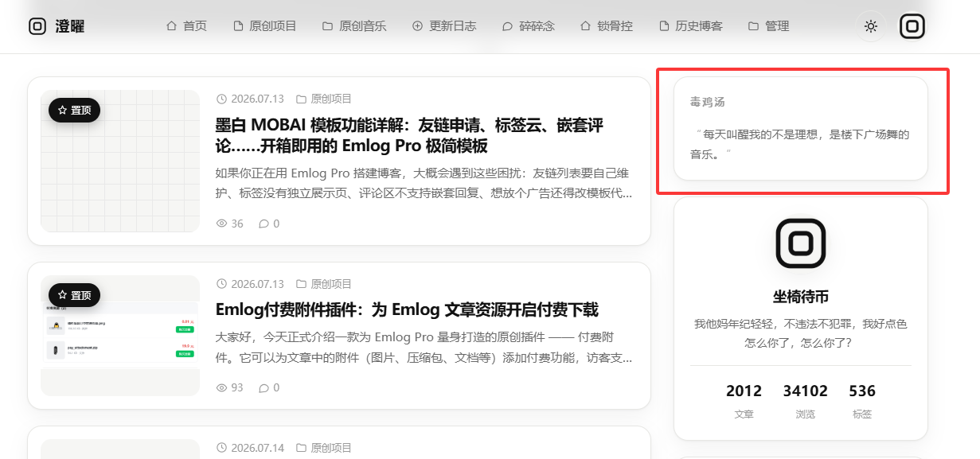Viewport: 980px width, 459px height.
Task: Click the 澄曜 site logo icon
Action: [x=37, y=26]
